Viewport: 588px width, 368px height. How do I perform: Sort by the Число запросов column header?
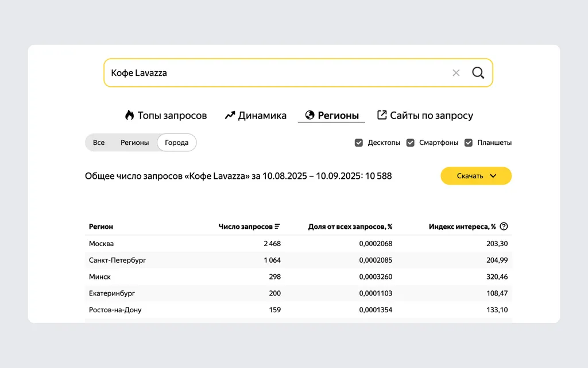point(246,227)
